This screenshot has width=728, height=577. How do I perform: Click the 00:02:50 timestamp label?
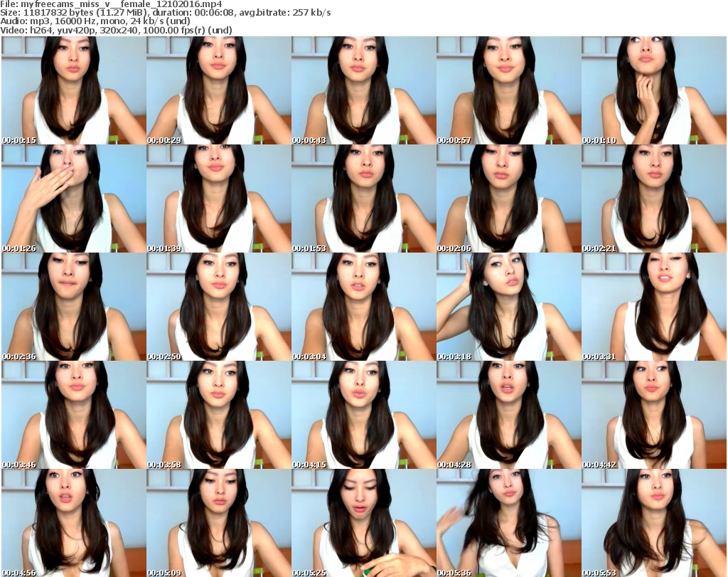[164, 356]
